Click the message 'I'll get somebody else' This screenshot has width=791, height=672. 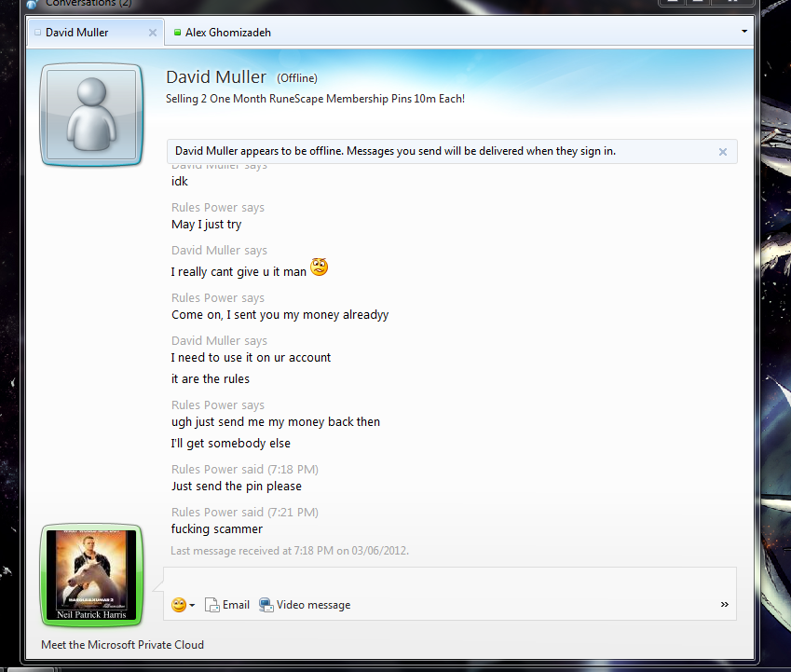[x=230, y=444]
